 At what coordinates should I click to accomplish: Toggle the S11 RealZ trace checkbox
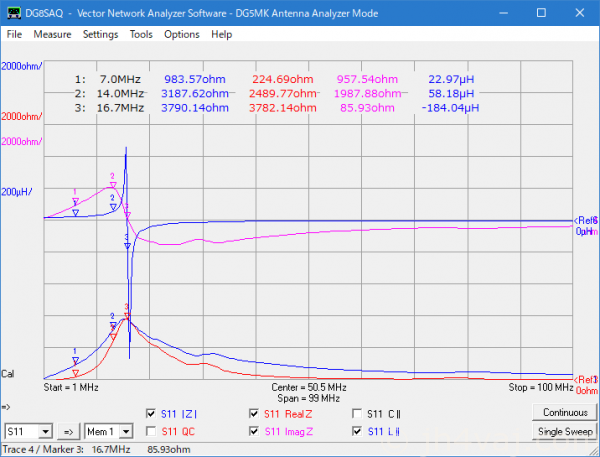tap(253, 413)
